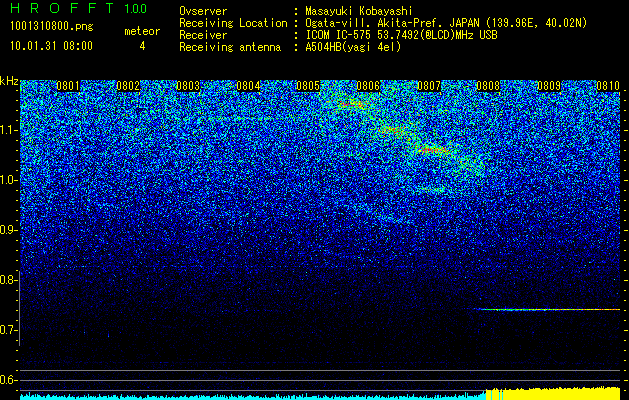Select the Ogata-vill. Akita-Pref. JAPAN location text
The width and height of the screenshot is (629, 400).
[446, 23]
